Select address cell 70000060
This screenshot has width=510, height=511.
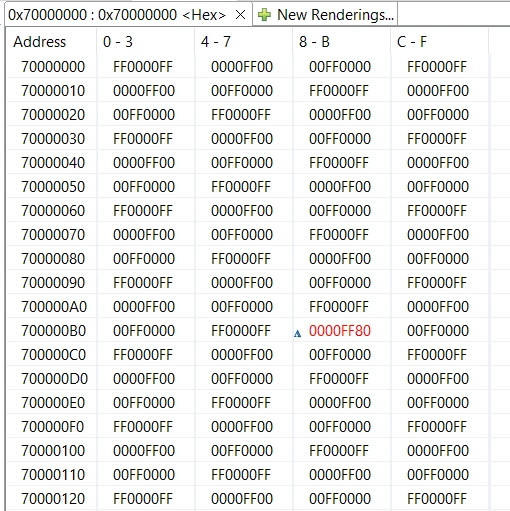[x=53, y=211]
